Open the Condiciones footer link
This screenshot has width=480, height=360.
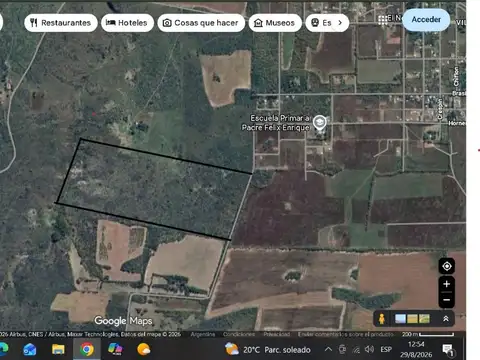coord(239,334)
